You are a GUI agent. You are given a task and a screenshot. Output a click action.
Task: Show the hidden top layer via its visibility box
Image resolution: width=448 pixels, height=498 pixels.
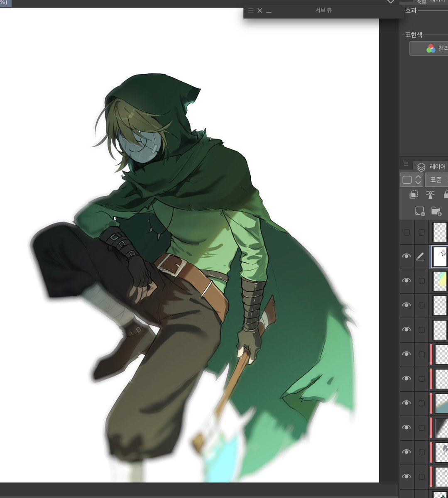406,232
